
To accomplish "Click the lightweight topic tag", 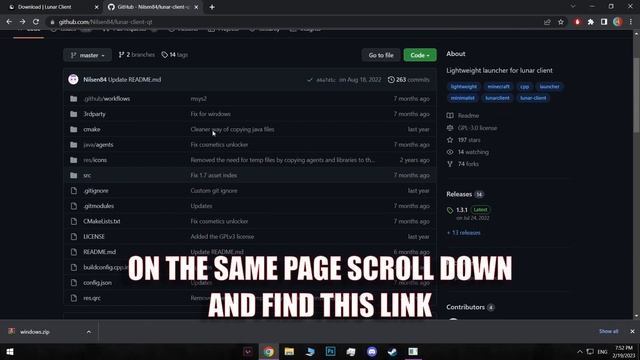I will [463, 87].
